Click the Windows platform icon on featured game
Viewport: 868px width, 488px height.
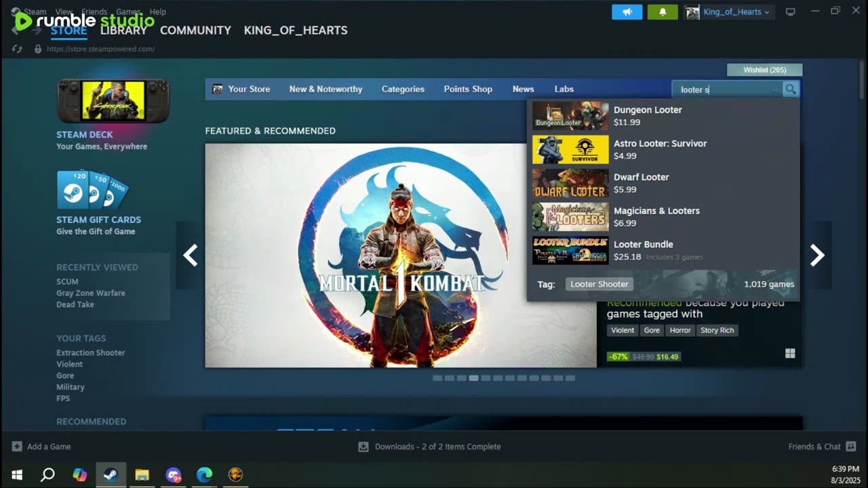click(x=790, y=353)
